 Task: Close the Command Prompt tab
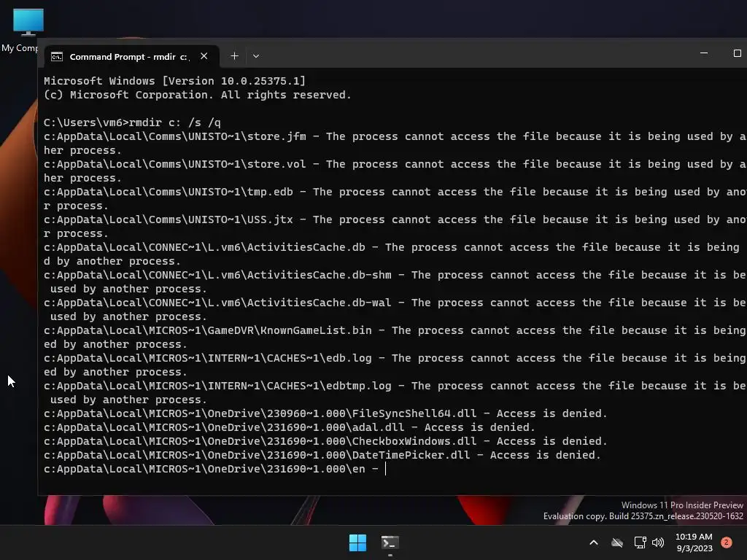coord(204,56)
